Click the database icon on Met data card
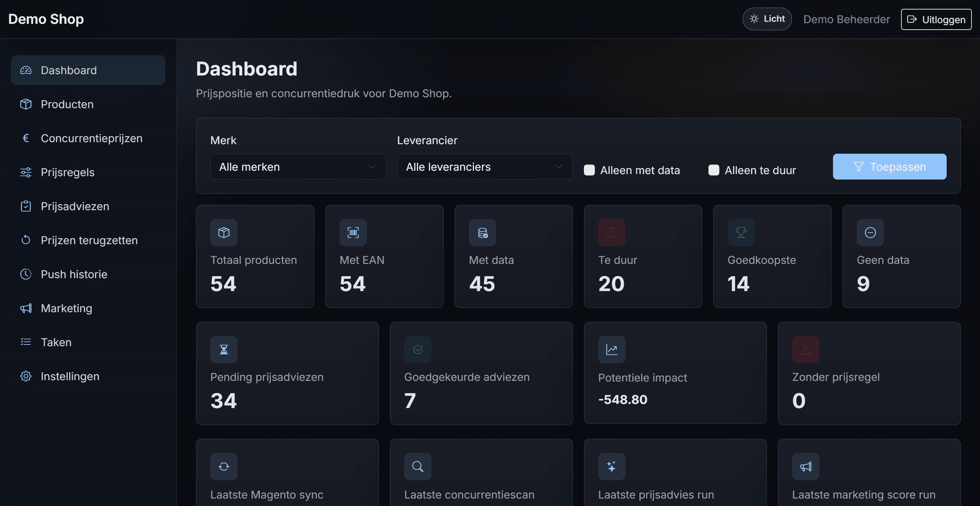The image size is (980, 506). [x=483, y=232]
